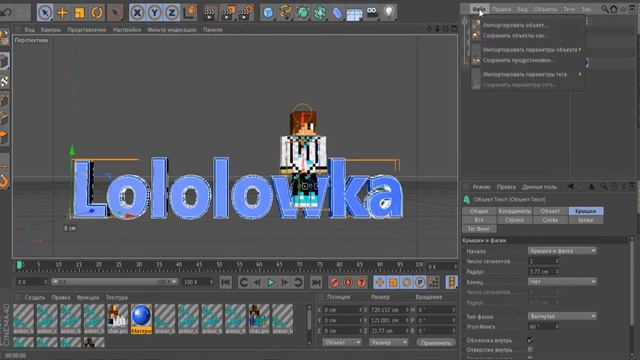
Task: Switch to the Объект attribute tab
Action: click(x=550, y=211)
